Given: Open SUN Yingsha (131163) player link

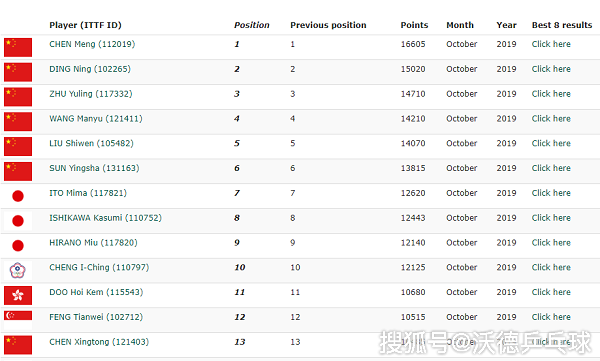Looking at the screenshot, I should tap(94, 168).
